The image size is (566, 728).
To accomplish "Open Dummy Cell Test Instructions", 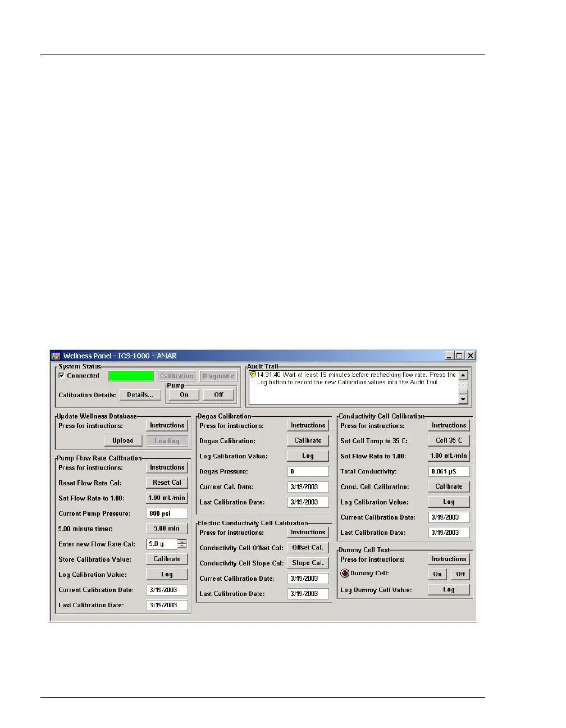I will tap(449, 559).
